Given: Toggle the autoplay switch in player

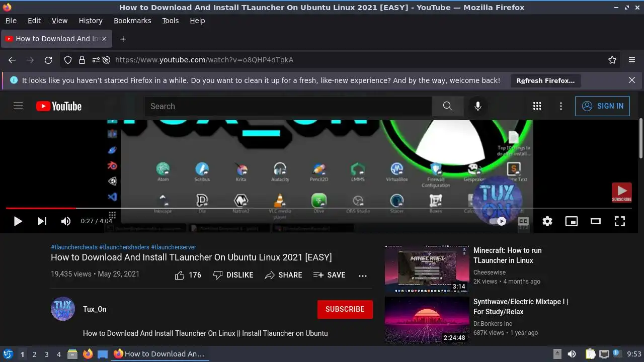Looking at the screenshot, I should 498,221.
